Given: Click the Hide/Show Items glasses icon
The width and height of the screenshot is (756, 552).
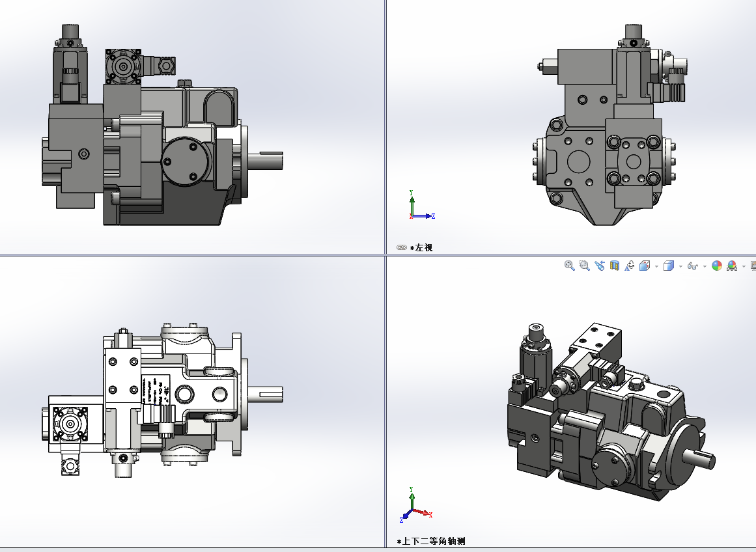Looking at the screenshot, I should point(692,266).
